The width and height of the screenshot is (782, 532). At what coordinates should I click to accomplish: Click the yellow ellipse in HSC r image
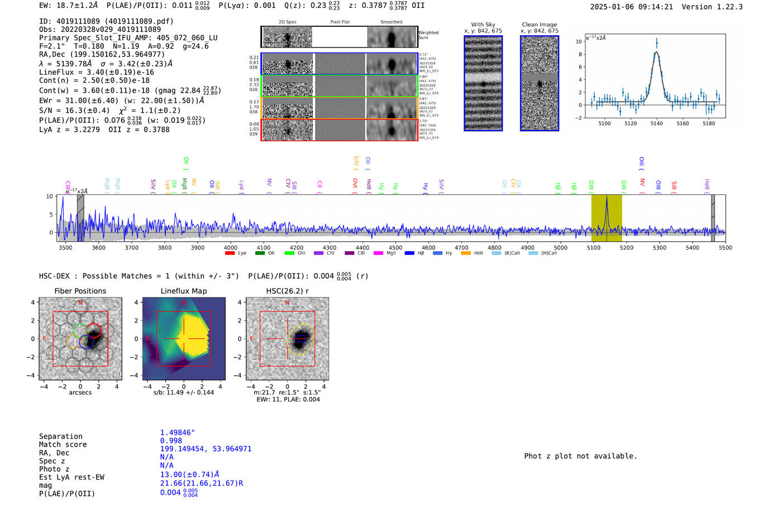click(x=301, y=339)
